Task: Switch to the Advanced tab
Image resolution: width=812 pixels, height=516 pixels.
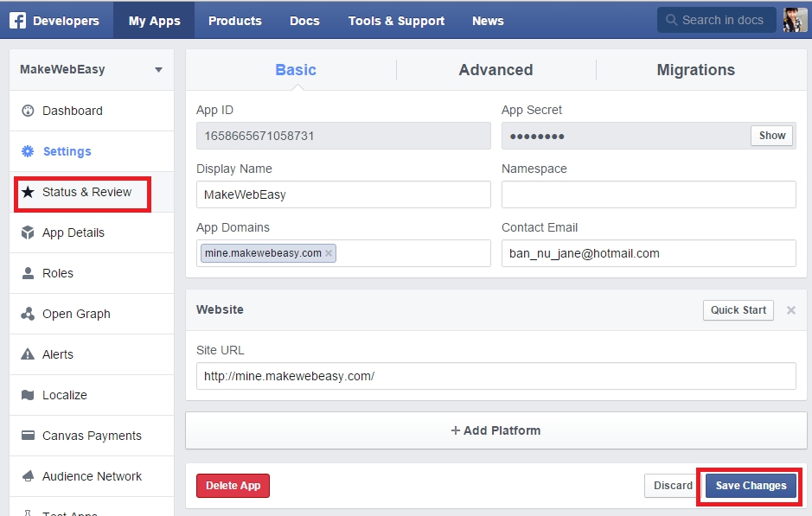Action: [496, 70]
